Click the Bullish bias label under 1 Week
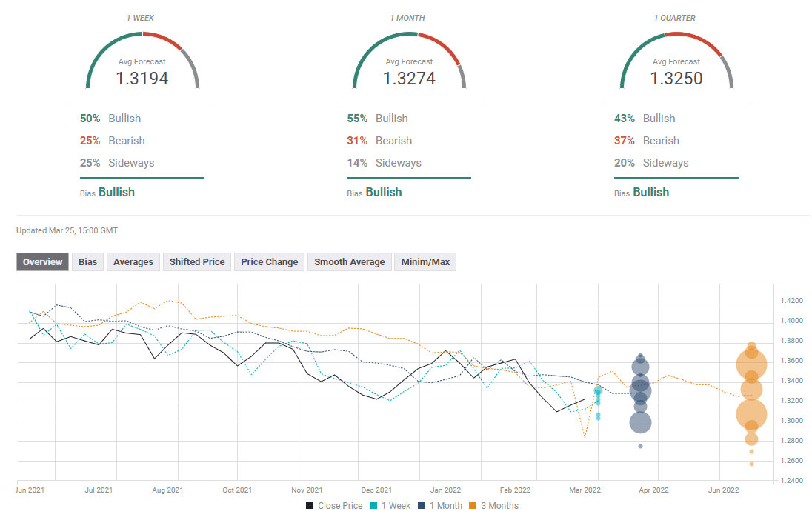The image size is (812, 523). tap(116, 192)
